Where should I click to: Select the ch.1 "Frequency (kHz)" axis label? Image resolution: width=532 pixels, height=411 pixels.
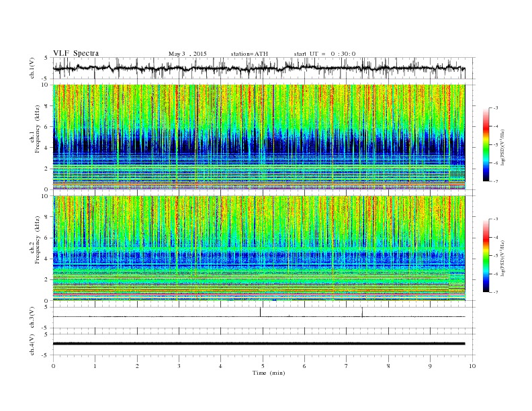point(38,129)
